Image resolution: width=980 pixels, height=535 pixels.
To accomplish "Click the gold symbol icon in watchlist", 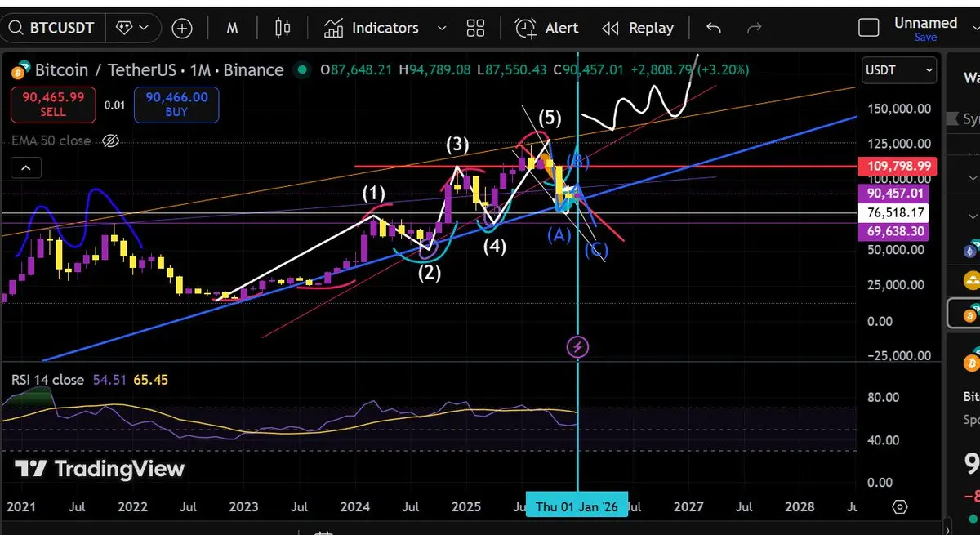I will click(972, 282).
